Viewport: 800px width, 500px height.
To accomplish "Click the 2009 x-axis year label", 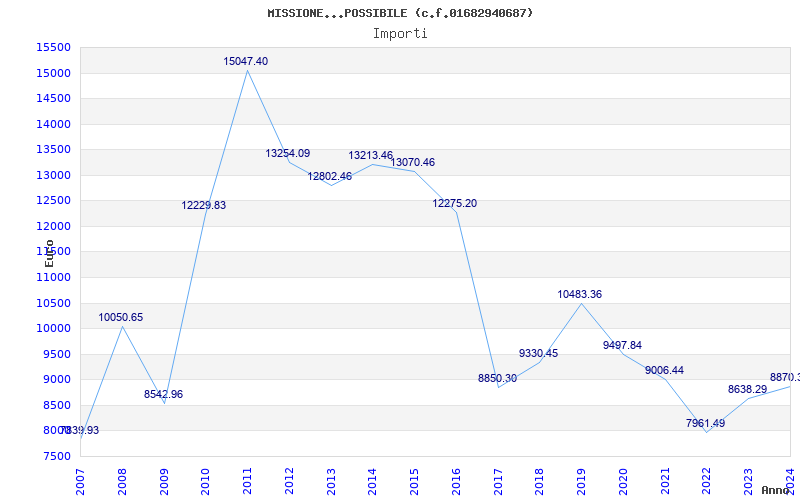I will 164,482.
